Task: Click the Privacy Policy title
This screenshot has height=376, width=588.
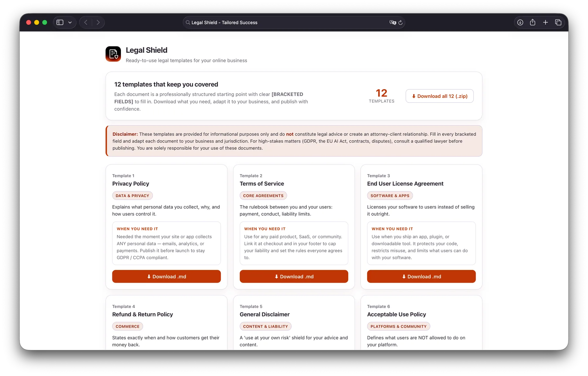Action: point(131,184)
